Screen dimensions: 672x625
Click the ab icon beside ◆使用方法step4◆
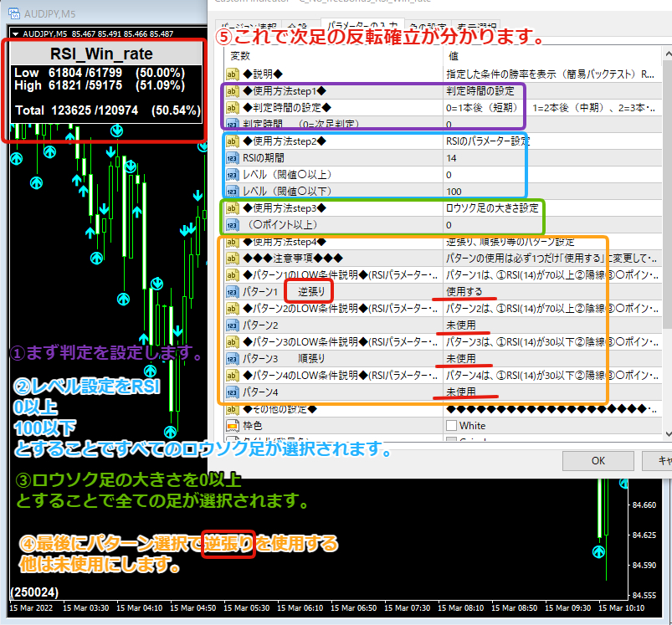coord(232,242)
